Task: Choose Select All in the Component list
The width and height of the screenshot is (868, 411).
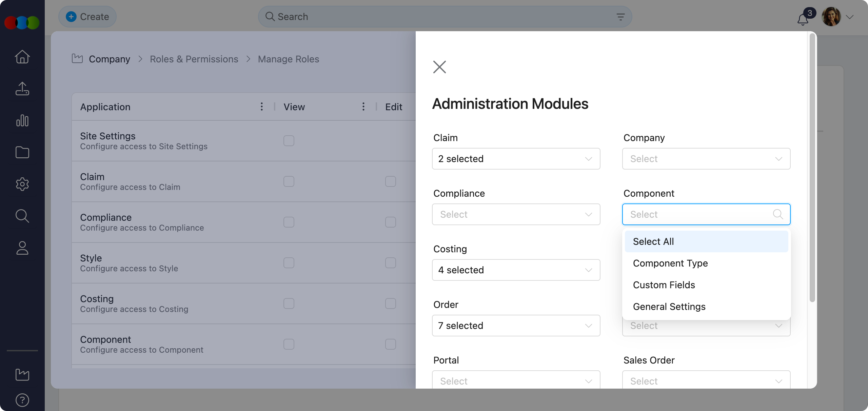Action: tap(653, 241)
